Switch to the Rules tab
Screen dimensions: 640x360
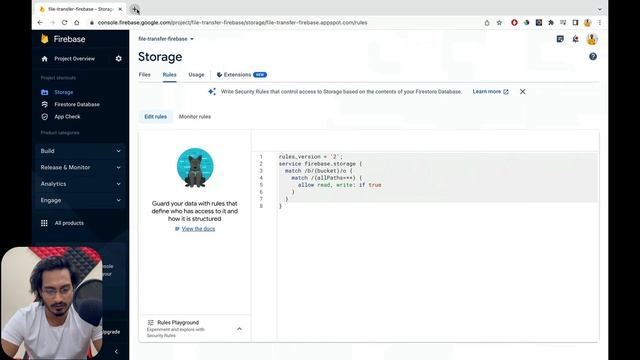[169, 75]
